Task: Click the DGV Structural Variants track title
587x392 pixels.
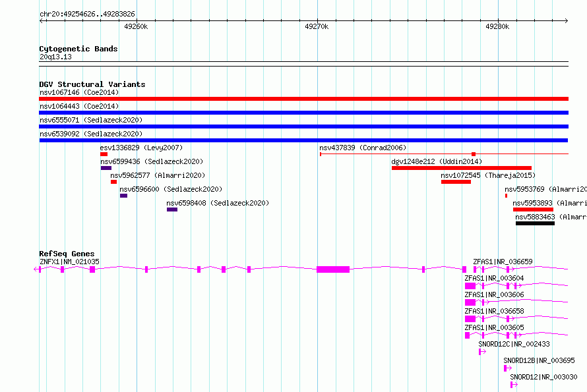Action: coord(92,84)
